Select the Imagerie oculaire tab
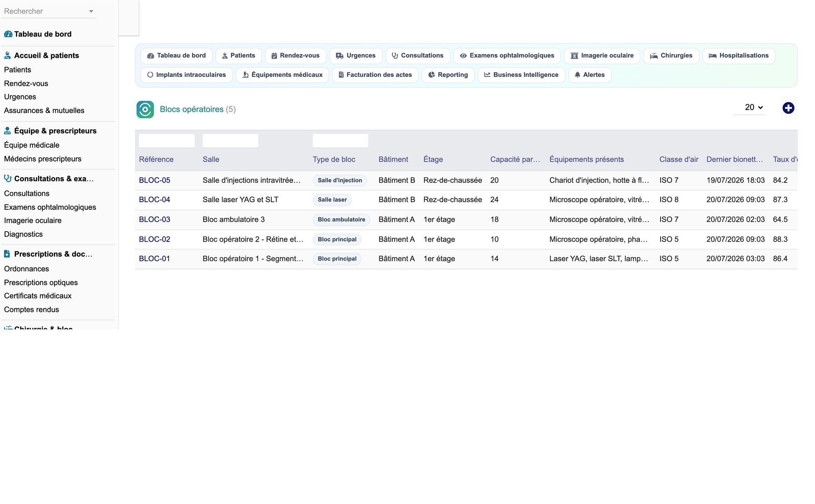This screenshot has width=815, height=504. click(x=602, y=56)
